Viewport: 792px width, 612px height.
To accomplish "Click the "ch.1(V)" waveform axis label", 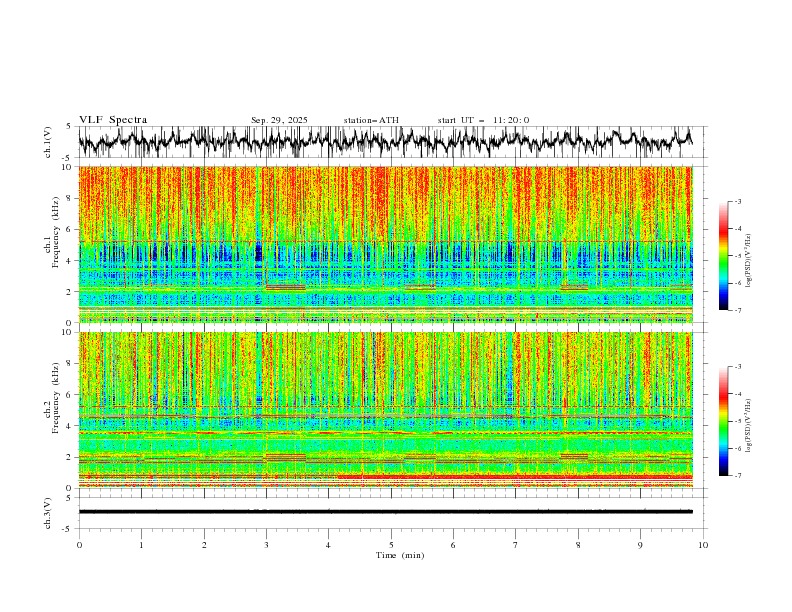I will pos(48,142).
